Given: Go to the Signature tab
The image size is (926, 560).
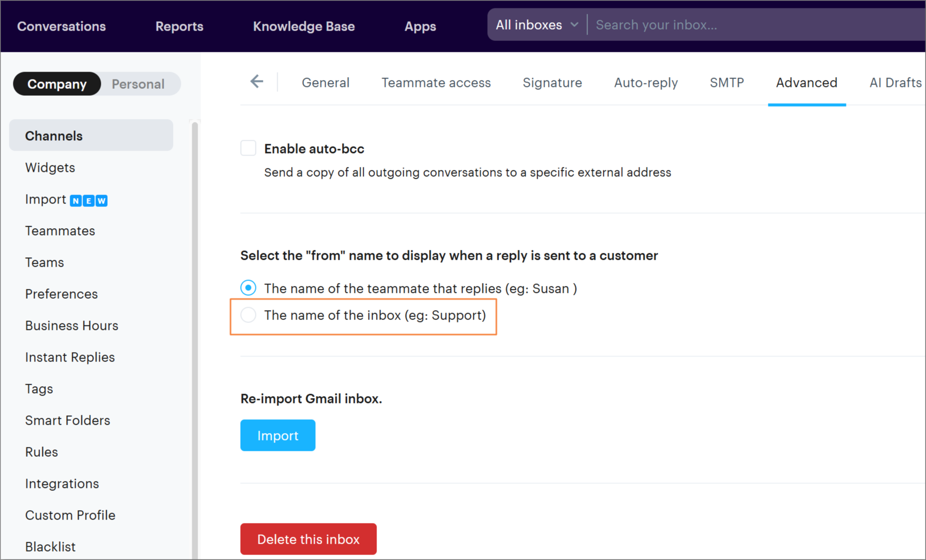Looking at the screenshot, I should click(552, 82).
